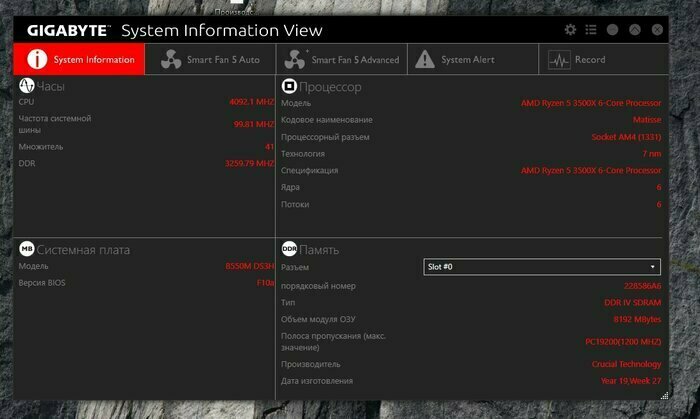Click the Версия BIOS label
Screen dimensions: 700x419
click(42, 282)
